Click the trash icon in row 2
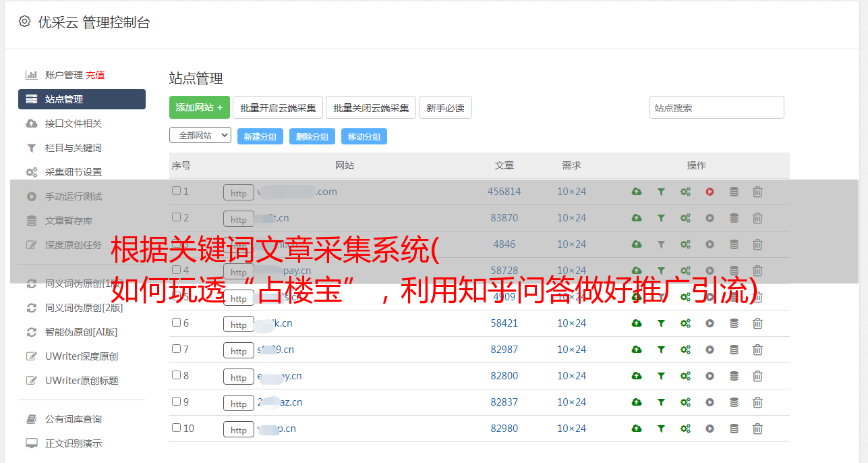The image size is (868, 463). (x=757, y=218)
